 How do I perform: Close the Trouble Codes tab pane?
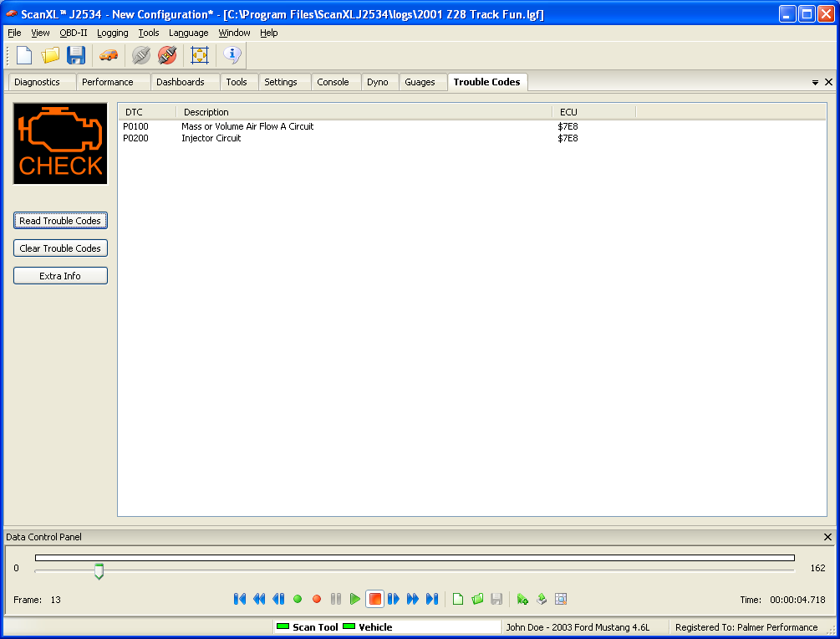[829, 82]
